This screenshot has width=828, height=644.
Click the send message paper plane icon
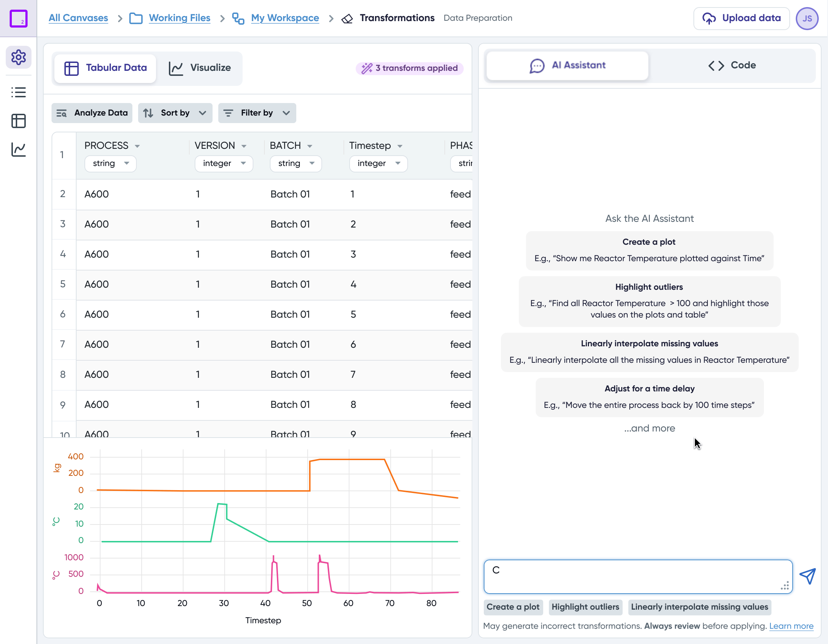[x=807, y=576]
